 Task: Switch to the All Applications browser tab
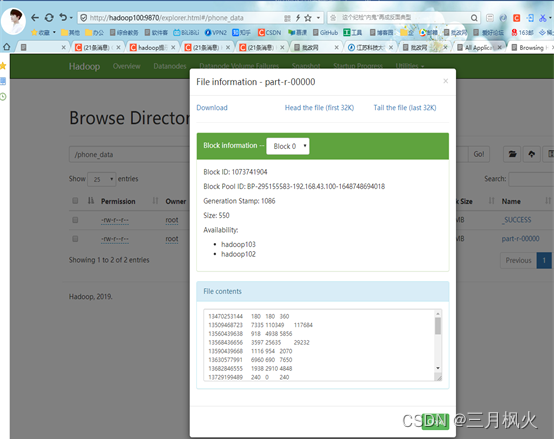point(479,47)
